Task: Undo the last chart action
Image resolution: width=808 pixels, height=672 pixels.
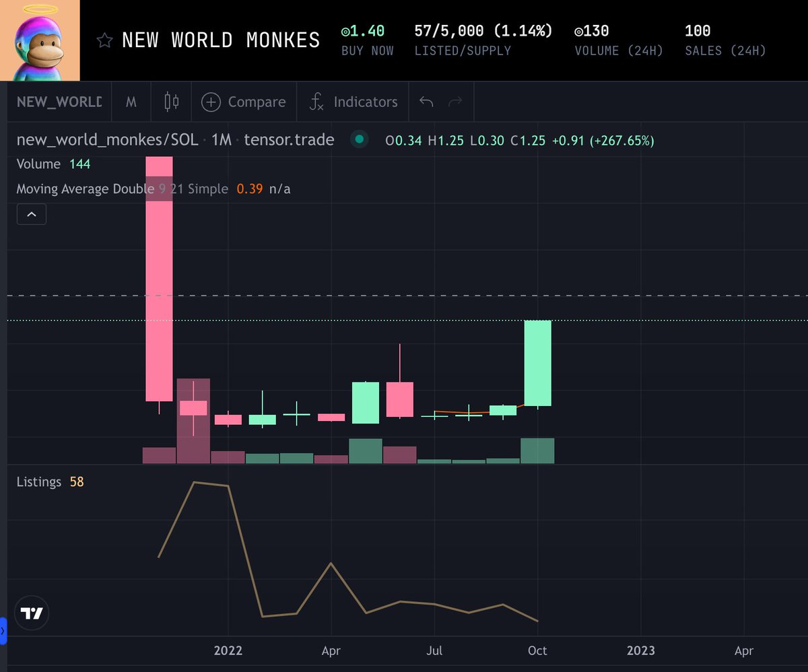Action: coord(426,102)
